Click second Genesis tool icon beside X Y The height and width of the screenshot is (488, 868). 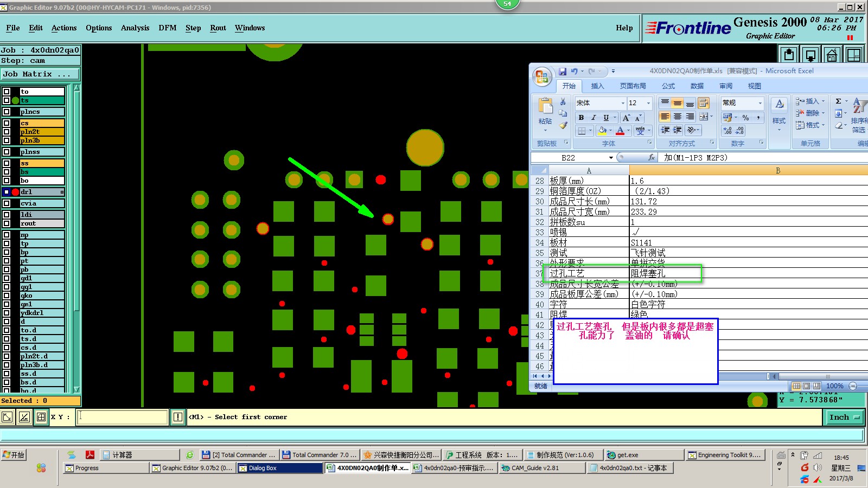pos(24,417)
